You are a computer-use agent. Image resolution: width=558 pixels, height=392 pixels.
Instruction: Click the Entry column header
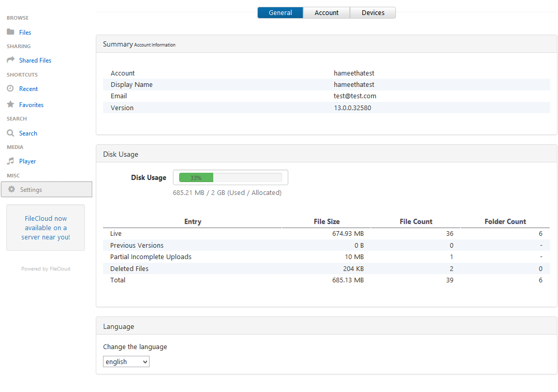tap(193, 221)
